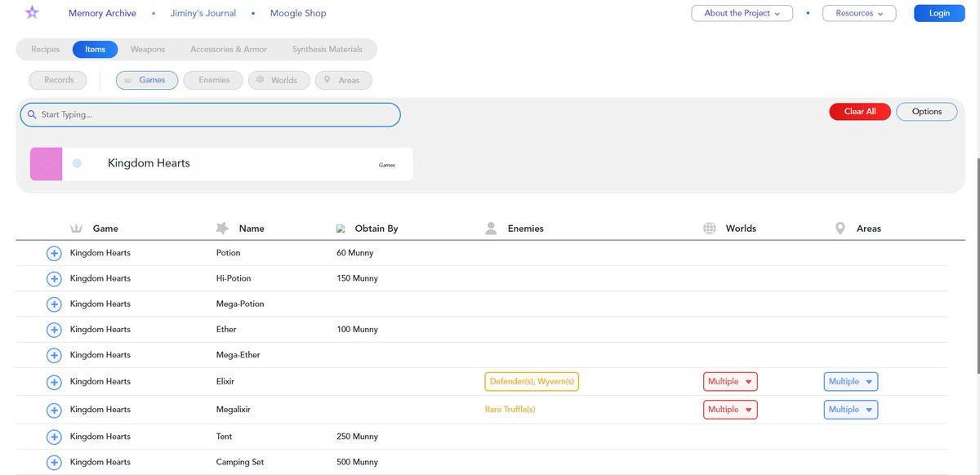Click the Mega-Ether item name
This screenshot has width=980, height=475.
pos(238,355)
